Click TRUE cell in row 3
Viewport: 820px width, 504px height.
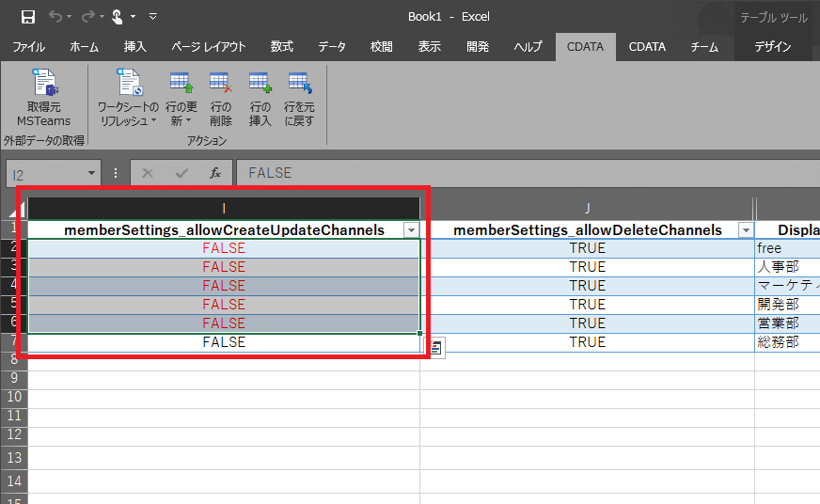(588, 267)
